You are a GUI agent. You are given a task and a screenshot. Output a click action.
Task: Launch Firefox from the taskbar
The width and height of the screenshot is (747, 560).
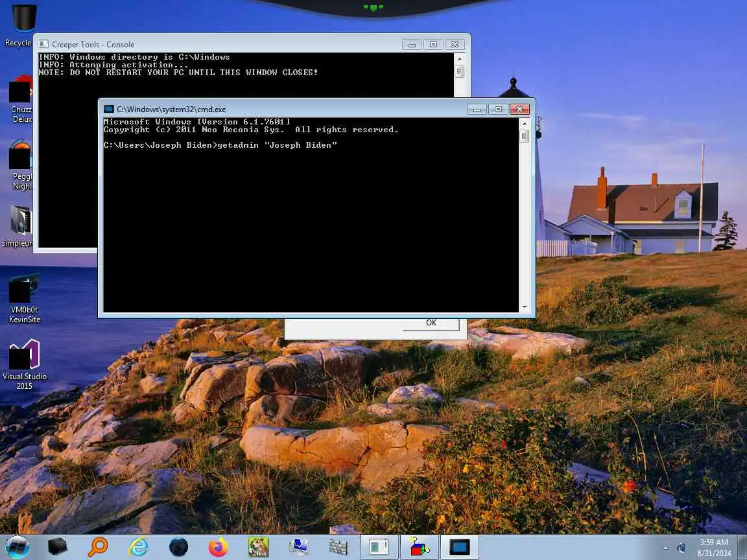(218, 547)
